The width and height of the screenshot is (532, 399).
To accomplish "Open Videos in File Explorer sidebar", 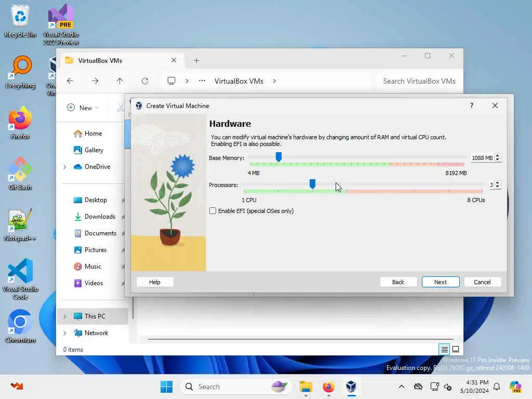I will click(89, 283).
